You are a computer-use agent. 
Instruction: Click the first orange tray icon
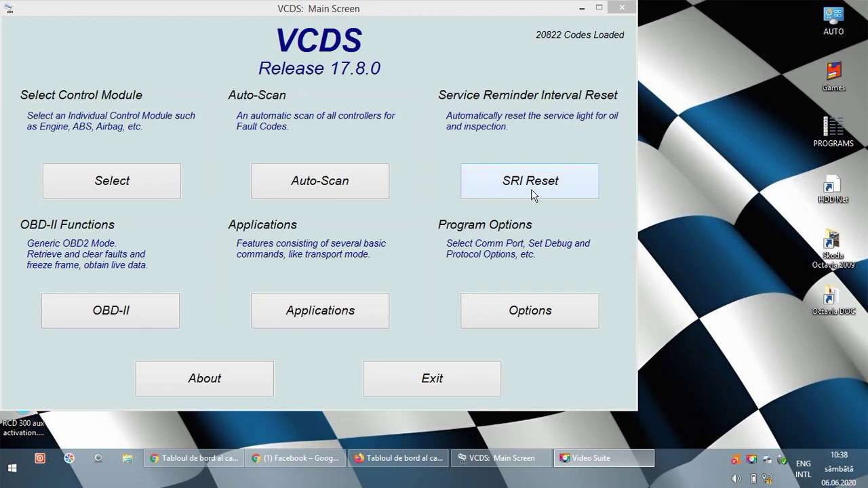736,460
